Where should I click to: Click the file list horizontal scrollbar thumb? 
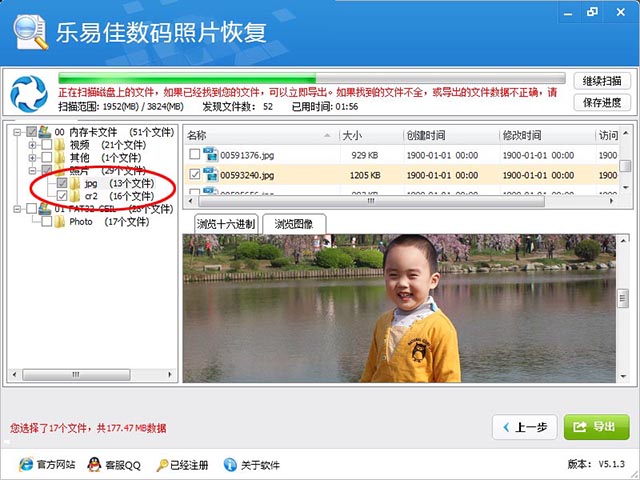pos(371,201)
